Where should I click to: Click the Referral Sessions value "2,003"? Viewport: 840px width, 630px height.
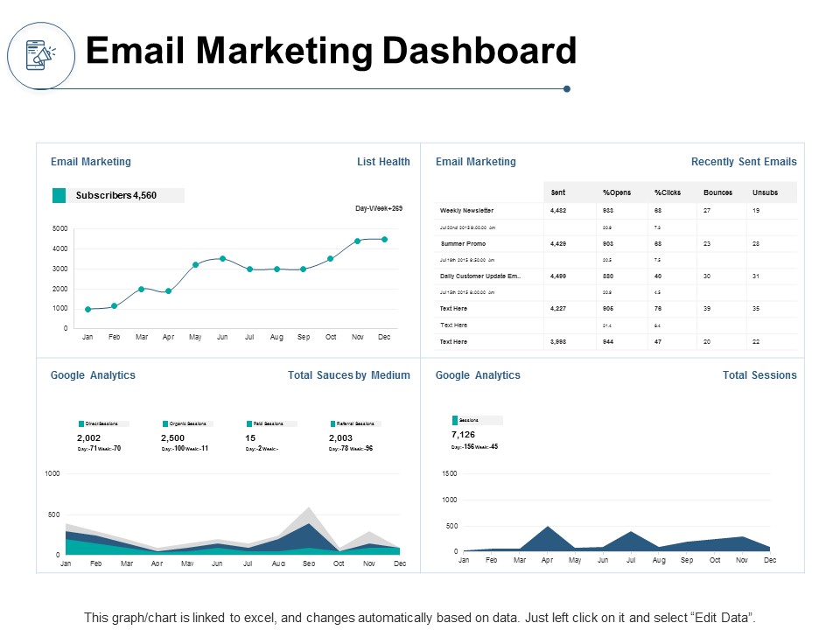(340, 438)
